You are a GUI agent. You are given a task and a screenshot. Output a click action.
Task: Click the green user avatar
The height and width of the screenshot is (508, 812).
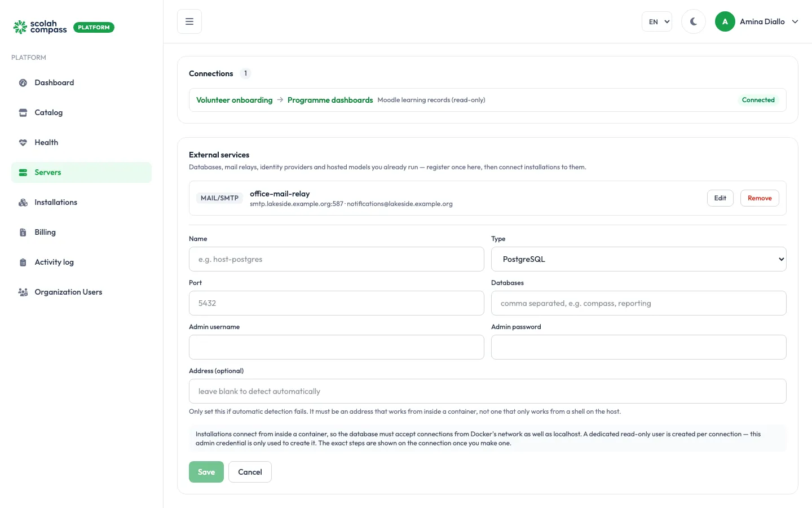[x=725, y=21]
